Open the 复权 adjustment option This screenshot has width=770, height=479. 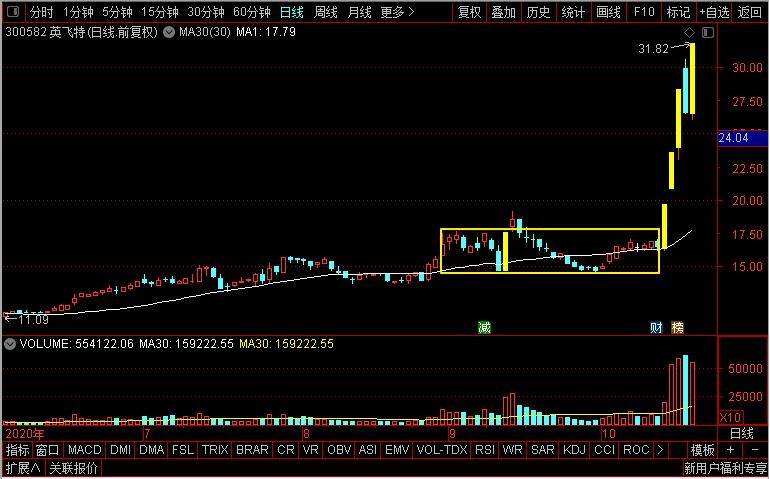[x=469, y=12]
